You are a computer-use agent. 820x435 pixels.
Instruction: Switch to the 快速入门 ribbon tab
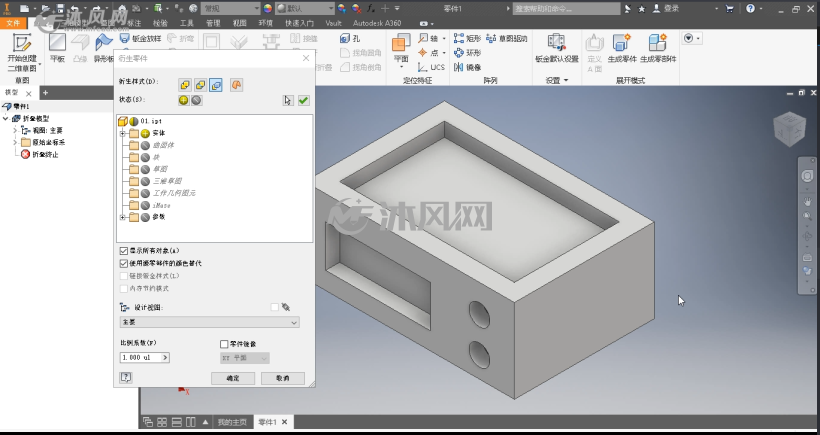click(x=300, y=23)
